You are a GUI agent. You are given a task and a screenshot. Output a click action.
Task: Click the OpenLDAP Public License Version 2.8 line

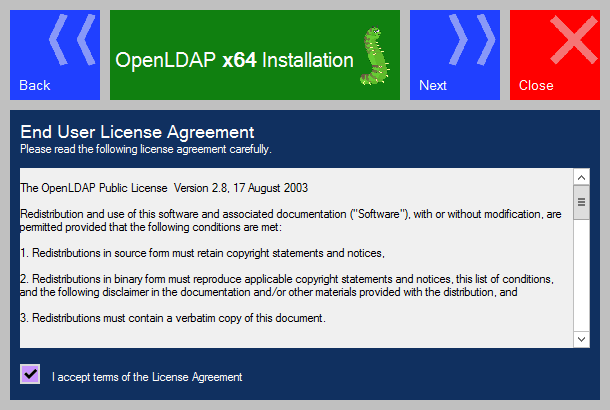click(164, 188)
